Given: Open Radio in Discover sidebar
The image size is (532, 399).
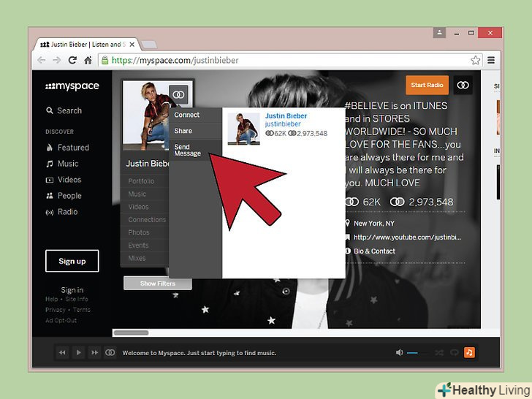Looking at the screenshot, I should 61,212.
